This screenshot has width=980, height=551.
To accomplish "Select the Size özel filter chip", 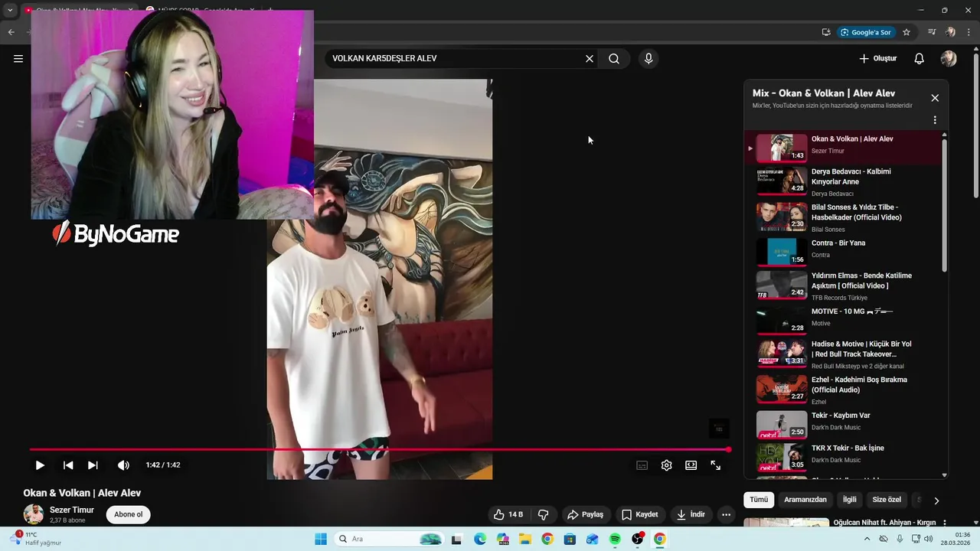I will coord(887,500).
